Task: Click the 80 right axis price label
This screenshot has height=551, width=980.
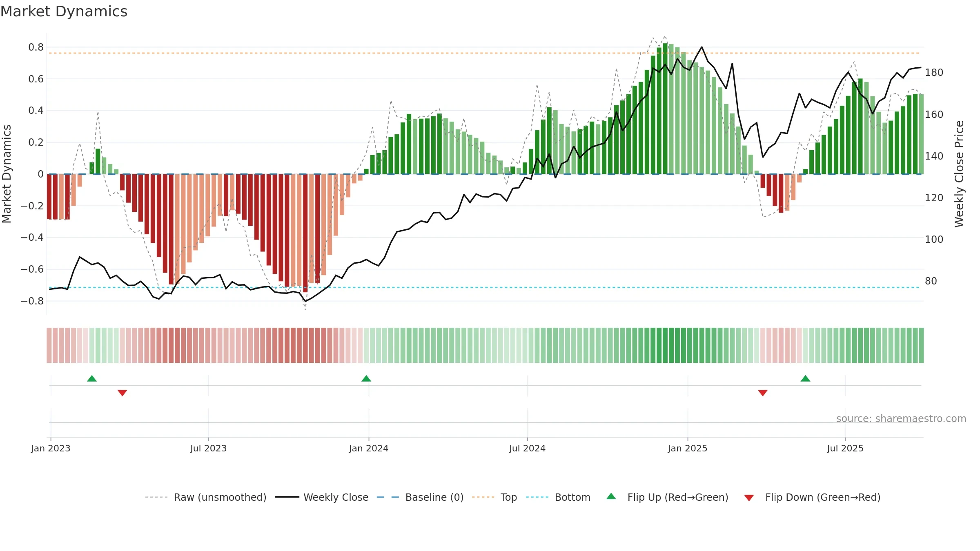Action: click(x=931, y=281)
